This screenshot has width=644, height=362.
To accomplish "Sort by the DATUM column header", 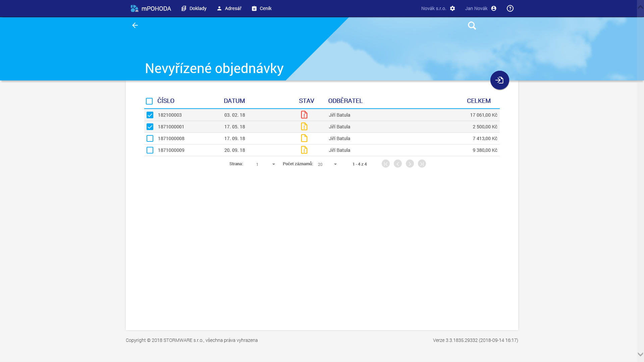I will [234, 101].
